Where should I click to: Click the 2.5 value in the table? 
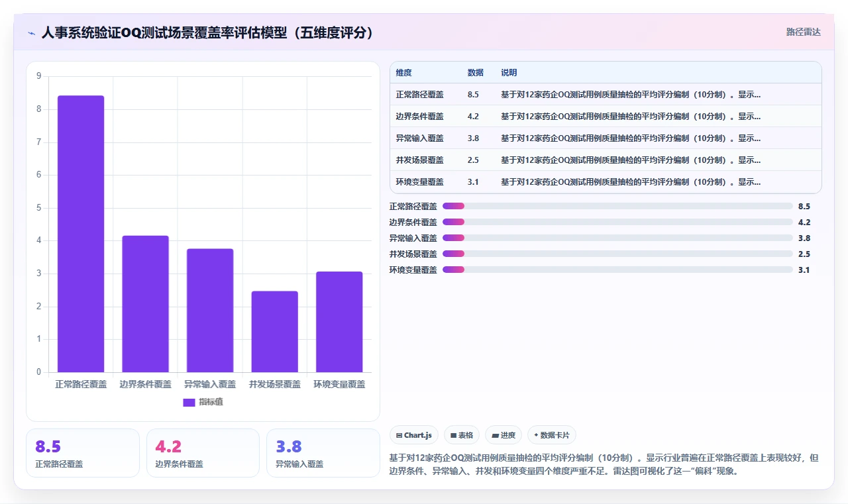[x=473, y=160]
